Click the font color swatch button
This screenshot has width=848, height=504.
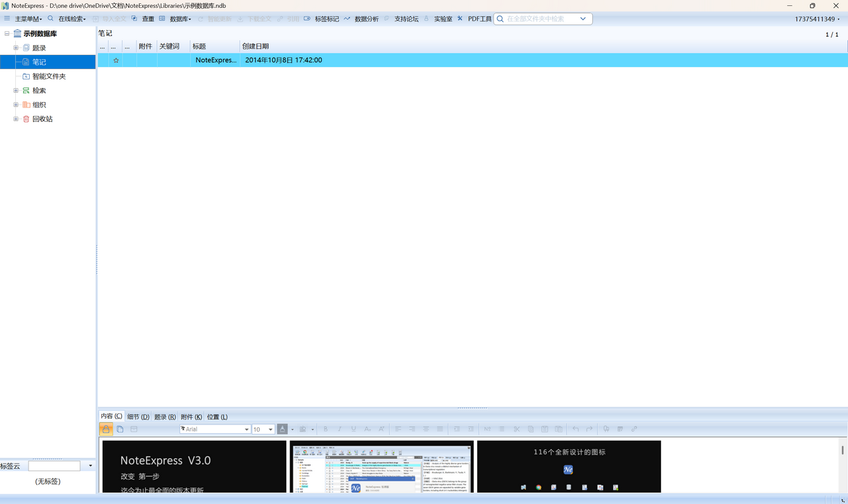pos(282,429)
